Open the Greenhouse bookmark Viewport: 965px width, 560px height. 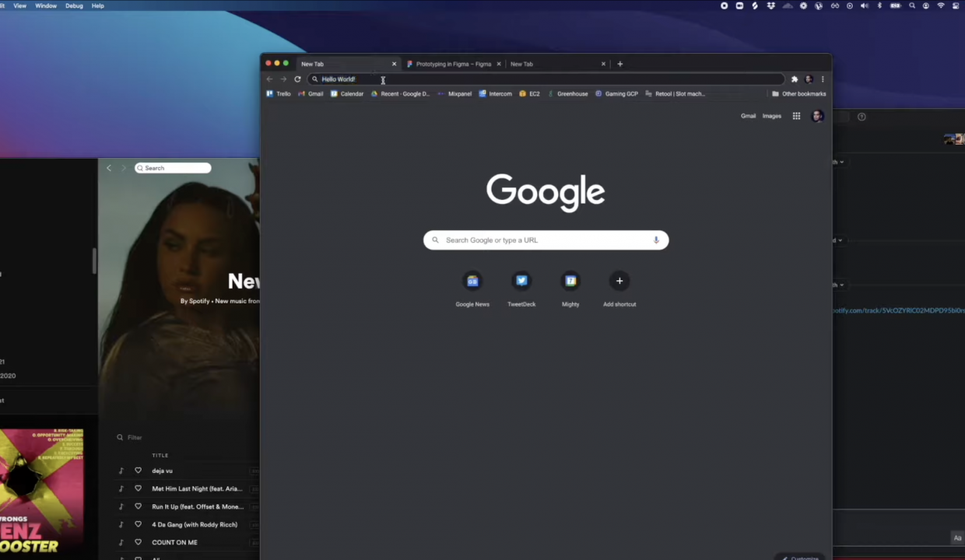coord(567,93)
